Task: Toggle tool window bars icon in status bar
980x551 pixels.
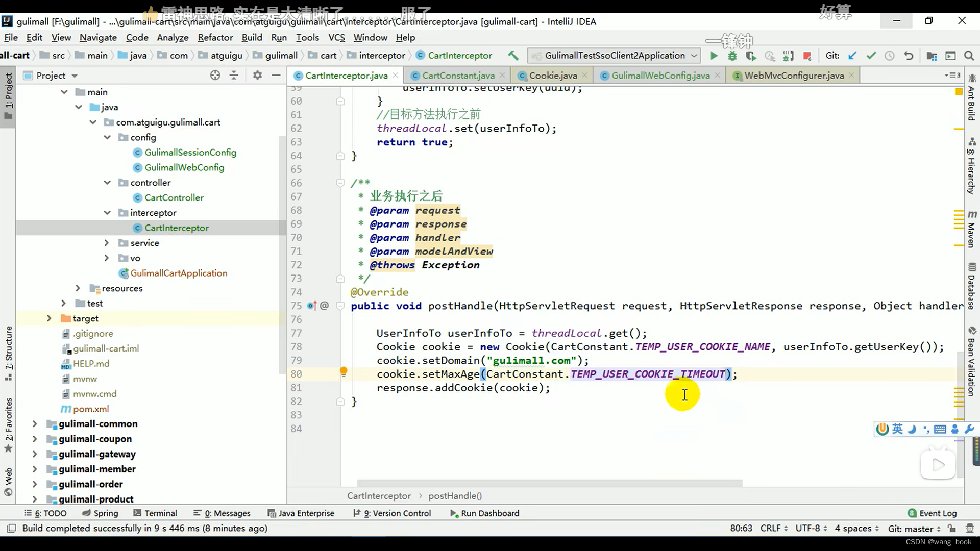Action: click(x=11, y=528)
